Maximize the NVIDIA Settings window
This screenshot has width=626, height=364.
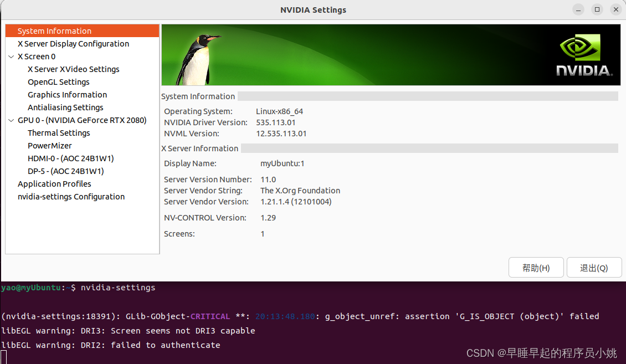(x=597, y=9)
